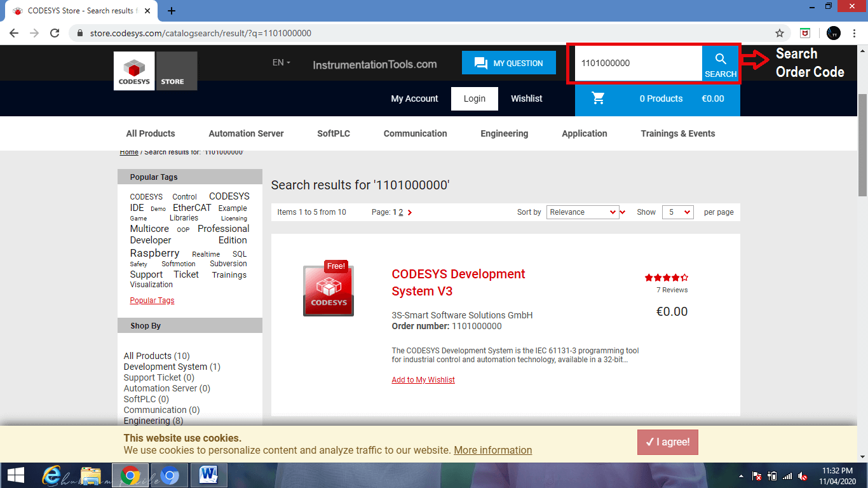The width and height of the screenshot is (868, 488).
Task: Bookmark this page with the star icon
Action: coord(780,33)
